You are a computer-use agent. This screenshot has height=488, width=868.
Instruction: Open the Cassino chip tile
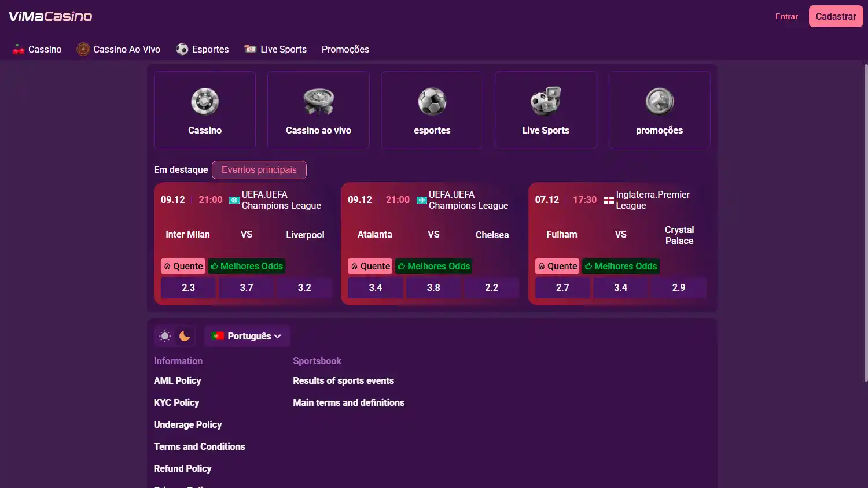coord(205,110)
